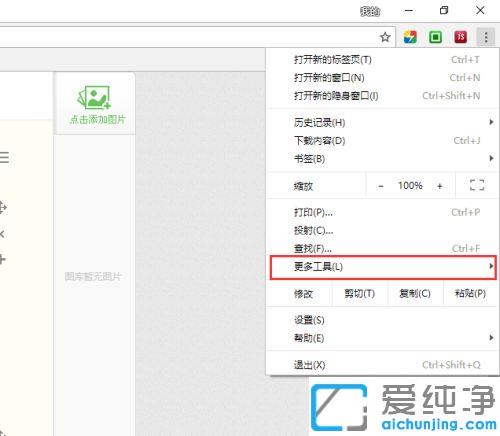Decrease zoom with the minus button
500x436 pixels.
click(381, 186)
